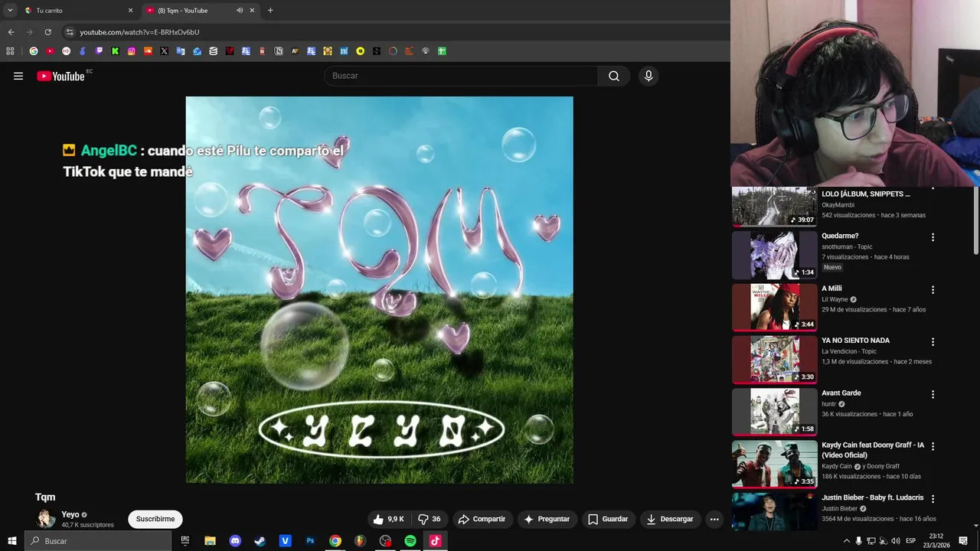Mute the tab via speaker icon
This screenshot has width=980, height=551.
point(240,11)
